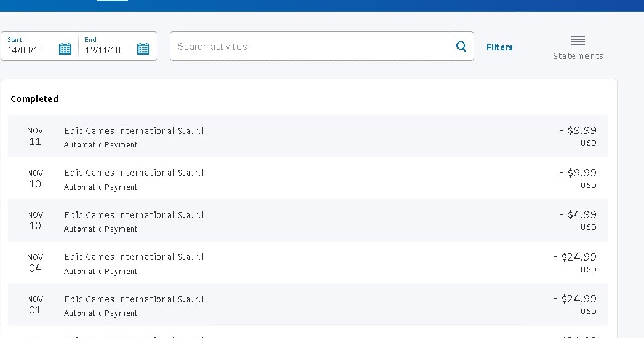This screenshot has height=338, width=644.
Task: Select the Start date value 14/08/18
Action: pyautogui.click(x=25, y=50)
